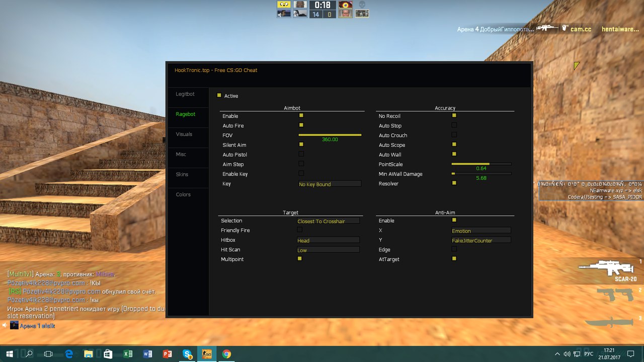Tick the Enable Key checkbox
The width and height of the screenshot is (644, 362).
click(301, 173)
